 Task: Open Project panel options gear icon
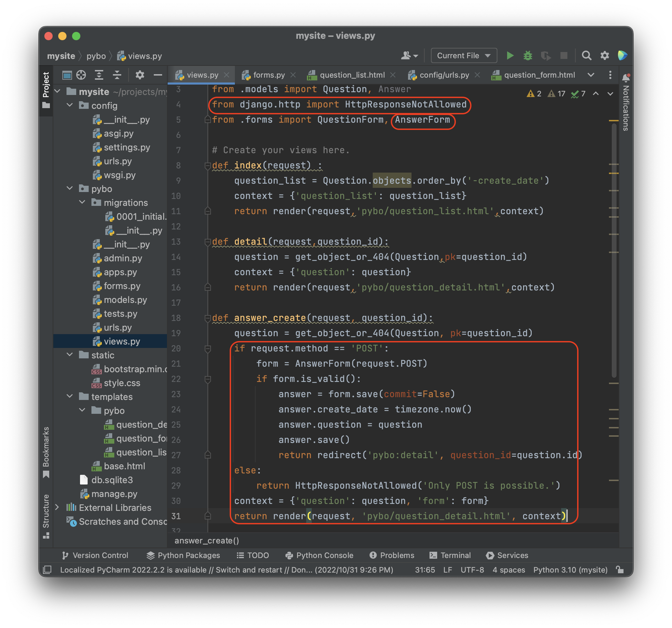[140, 75]
